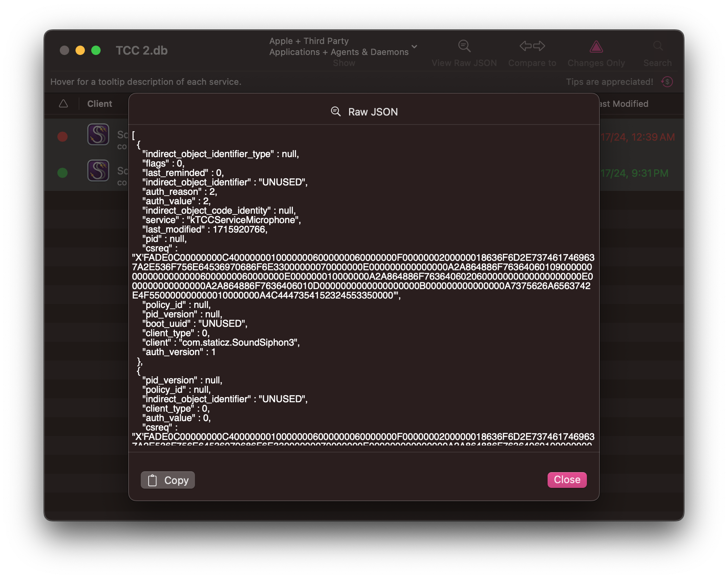Viewport: 728px width, 579px height.
Task: Click the yellow minimize window button
Action: click(x=80, y=50)
